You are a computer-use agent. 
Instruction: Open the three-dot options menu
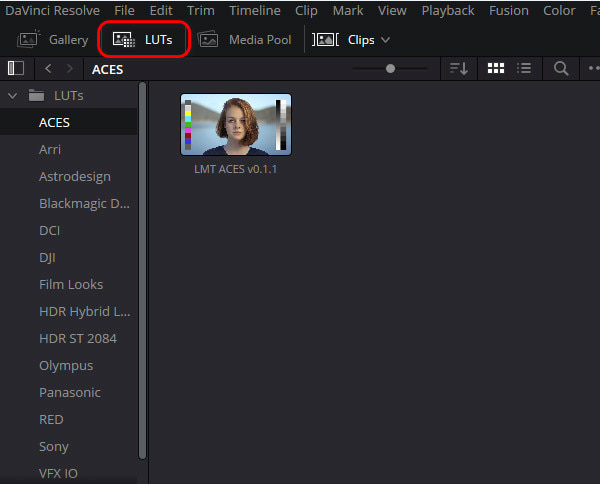pyautogui.click(x=594, y=69)
